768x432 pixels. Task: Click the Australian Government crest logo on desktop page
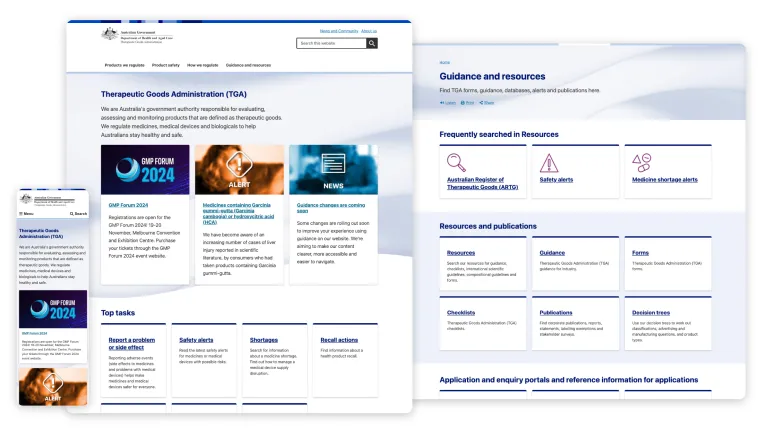(110, 34)
